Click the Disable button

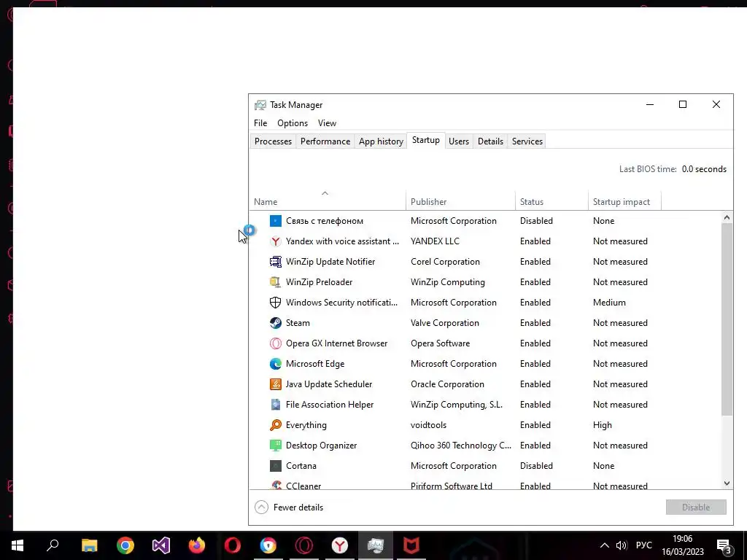click(x=696, y=507)
